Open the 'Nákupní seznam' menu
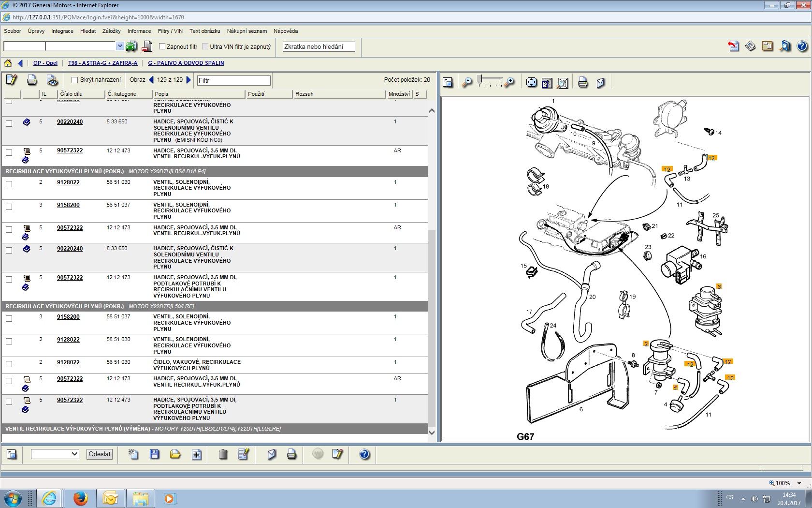Screen dimensions: 812x508 pyautogui.click(x=246, y=31)
